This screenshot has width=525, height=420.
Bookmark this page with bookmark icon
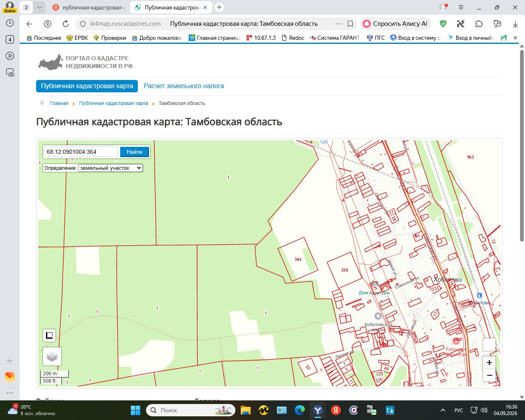[x=350, y=24]
